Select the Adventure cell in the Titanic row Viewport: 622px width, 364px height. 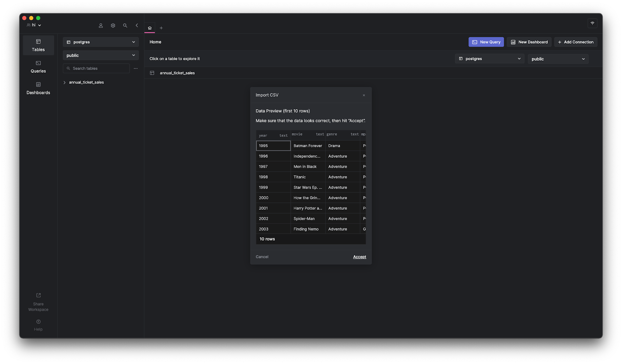tap(343, 177)
